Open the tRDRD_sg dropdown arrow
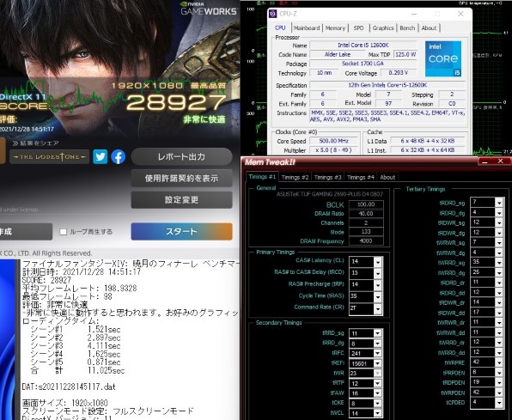Screen dimensions: 512x420 pos(499,203)
